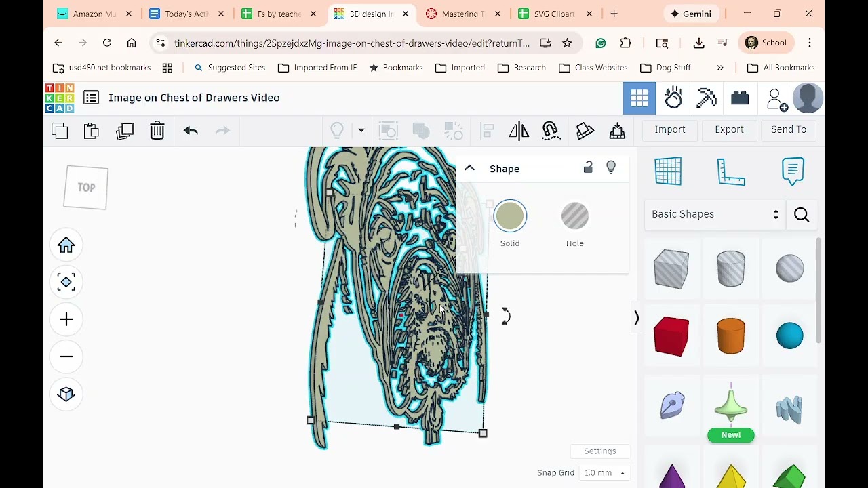
Task: Collapse the Shape inspector panel
Action: tap(469, 169)
